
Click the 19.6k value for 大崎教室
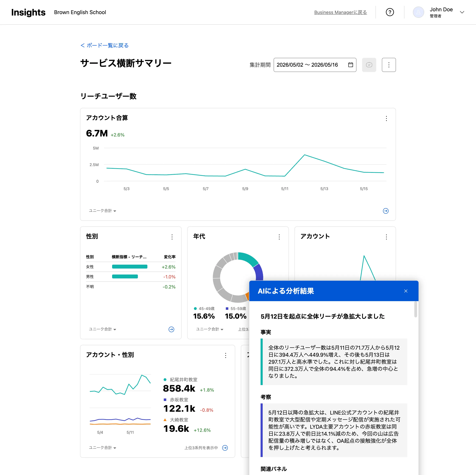[176, 429]
